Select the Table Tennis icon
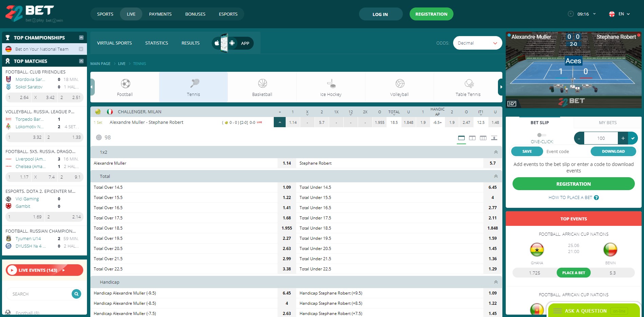Viewport: 644px width, 317px height. [469, 83]
